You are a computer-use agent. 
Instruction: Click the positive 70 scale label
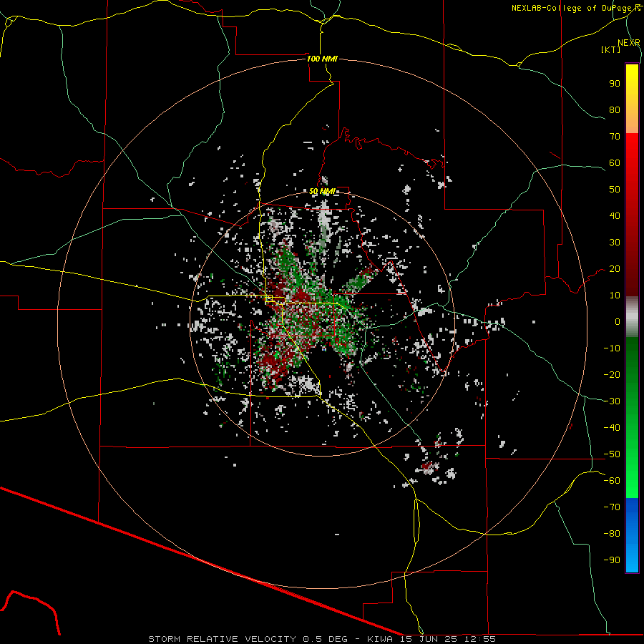point(615,137)
